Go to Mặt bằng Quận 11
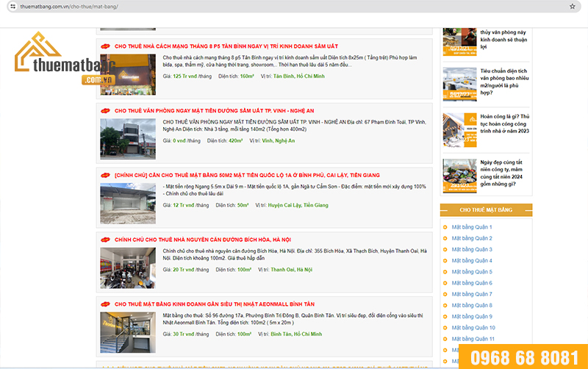The width and height of the screenshot is (588, 369). point(473,339)
